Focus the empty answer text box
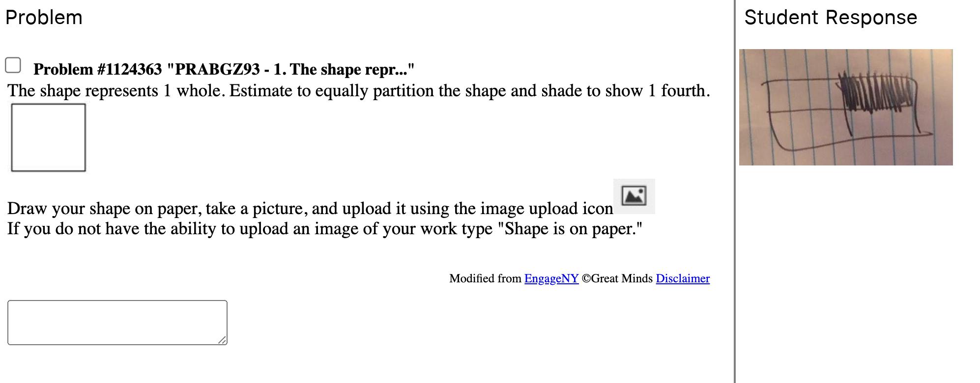This screenshot has height=383, width=980. click(x=117, y=322)
